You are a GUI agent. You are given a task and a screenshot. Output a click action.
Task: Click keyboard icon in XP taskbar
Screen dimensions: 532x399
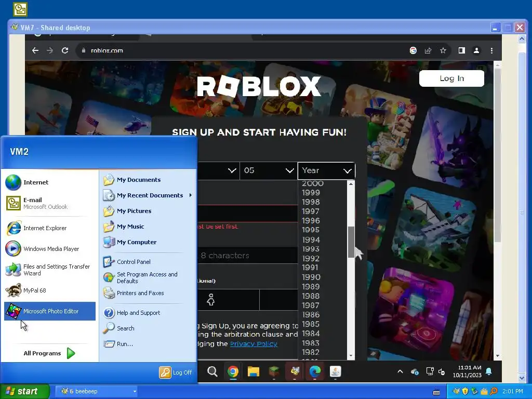[436, 392]
